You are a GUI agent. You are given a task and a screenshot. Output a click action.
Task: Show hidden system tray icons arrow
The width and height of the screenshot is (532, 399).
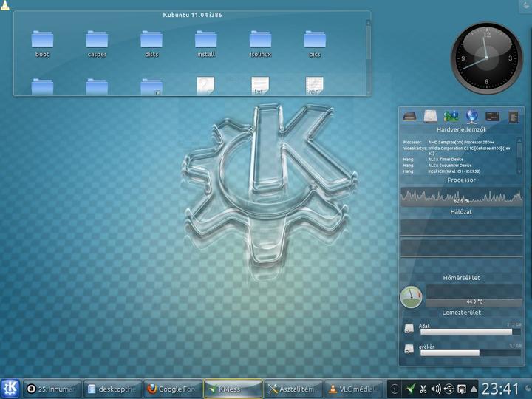474,389
